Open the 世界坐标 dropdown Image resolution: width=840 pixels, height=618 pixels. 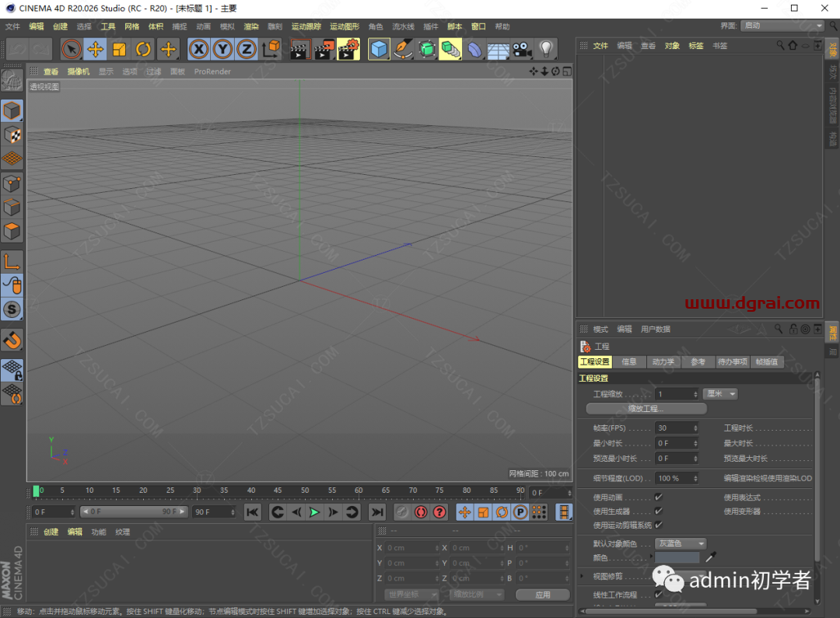tap(411, 595)
